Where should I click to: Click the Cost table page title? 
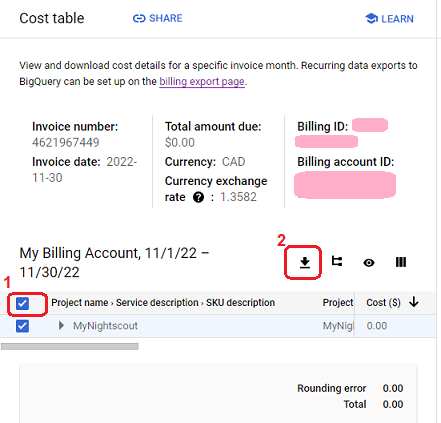pyautogui.click(x=52, y=18)
